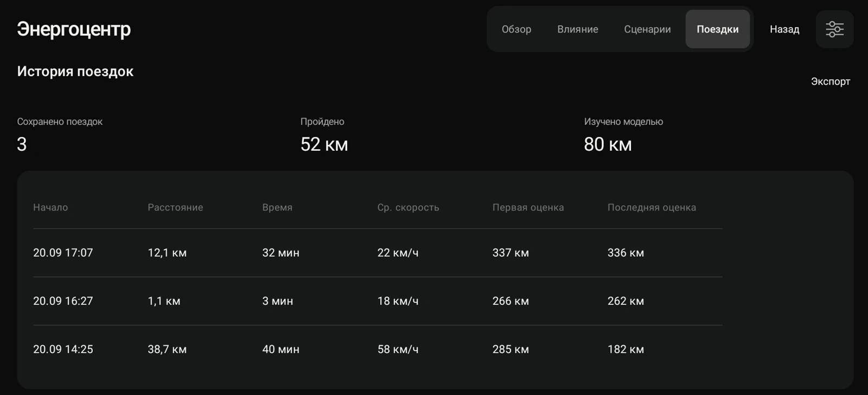Viewport: 868px width, 395px height.
Task: Select the Поездки tab
Action: coord(717,29)
